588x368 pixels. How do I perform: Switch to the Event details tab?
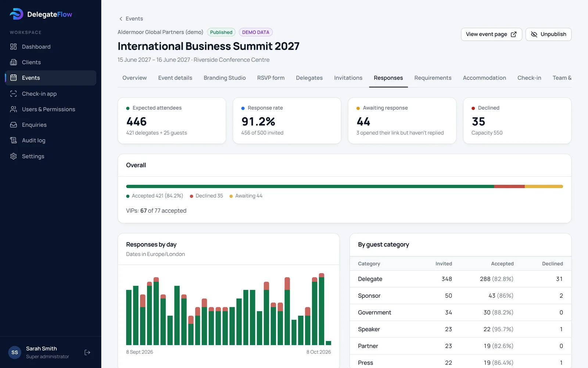pos(175,78)
